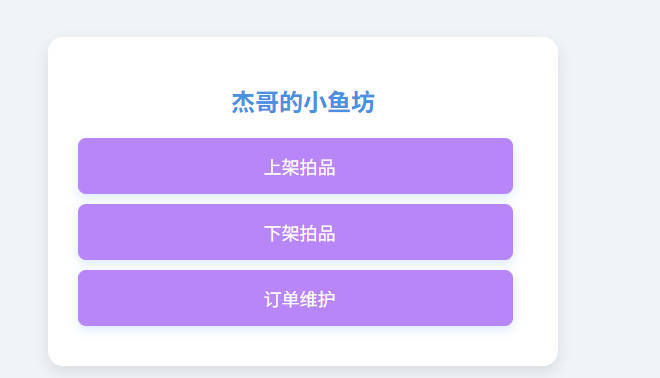This screenshot has width=660, height=378.
Task: Open the 订单维护 page
Action: (295, 298)
